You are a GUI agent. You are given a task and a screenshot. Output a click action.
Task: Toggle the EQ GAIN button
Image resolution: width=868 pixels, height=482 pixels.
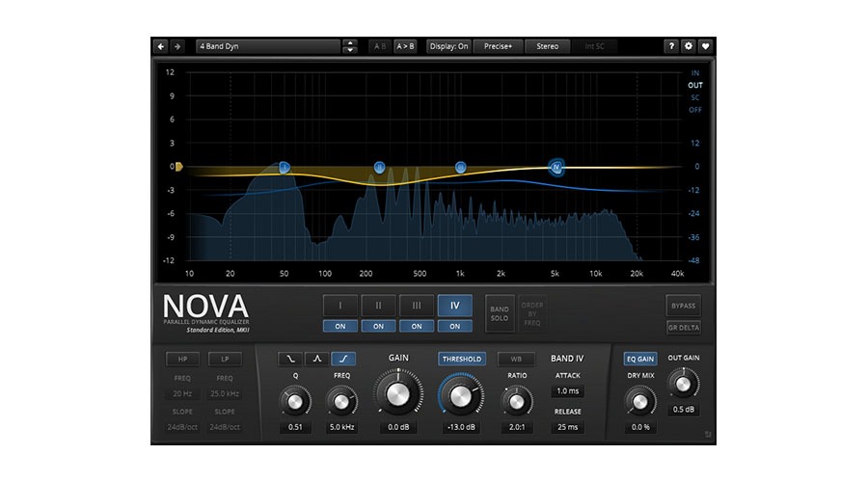(x=640, y=360)
